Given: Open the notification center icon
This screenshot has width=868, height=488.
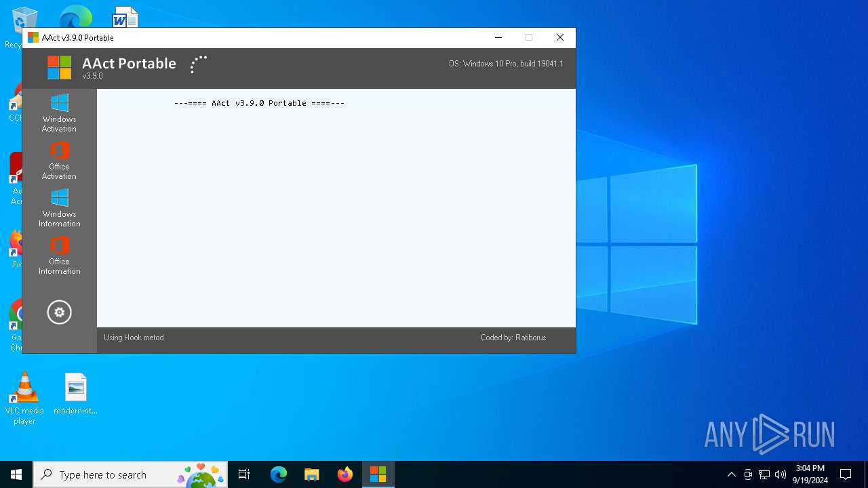Looking at the screenshot, I should (846, 474).
